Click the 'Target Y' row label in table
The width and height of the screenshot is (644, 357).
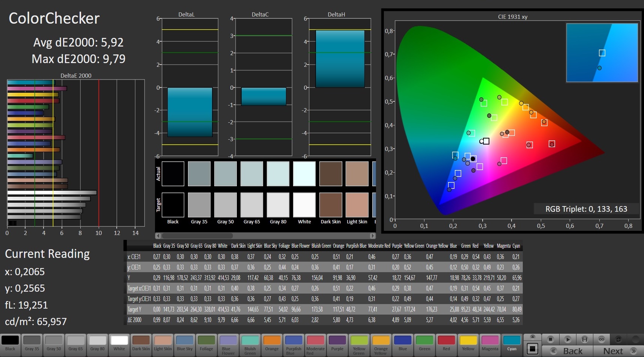(135, 309)
